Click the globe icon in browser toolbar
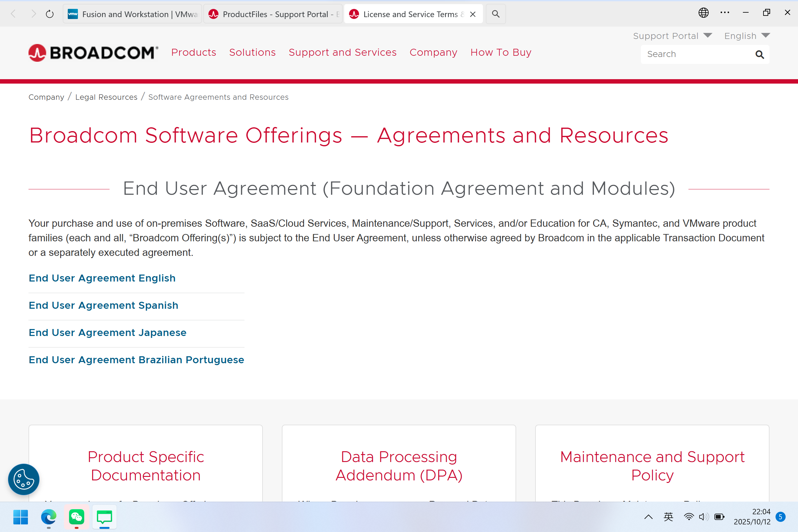798x532 pixels. pyautogui.click(x=703, y=13)
